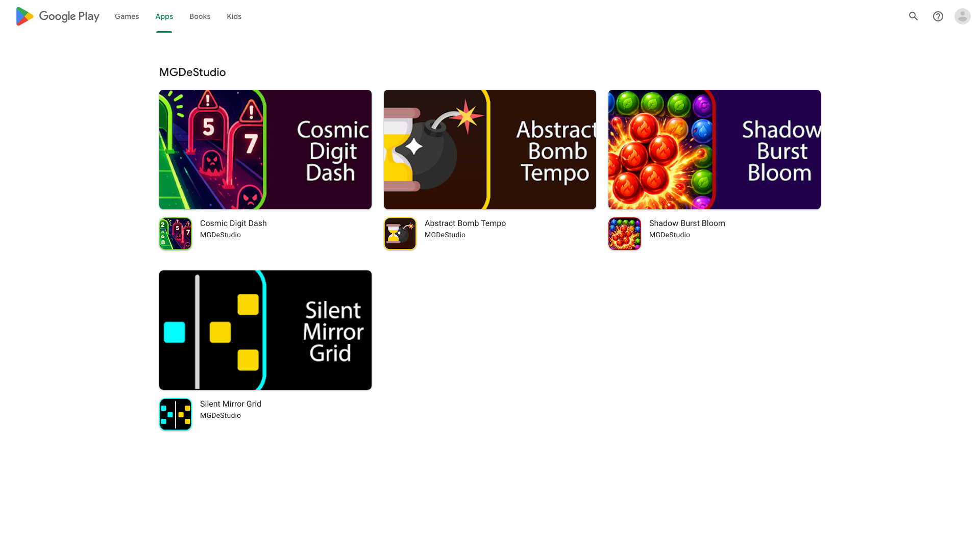Open the search magnifier icon
The width and height of the screenshot is (980, 551).
click(x=914, y=16)
